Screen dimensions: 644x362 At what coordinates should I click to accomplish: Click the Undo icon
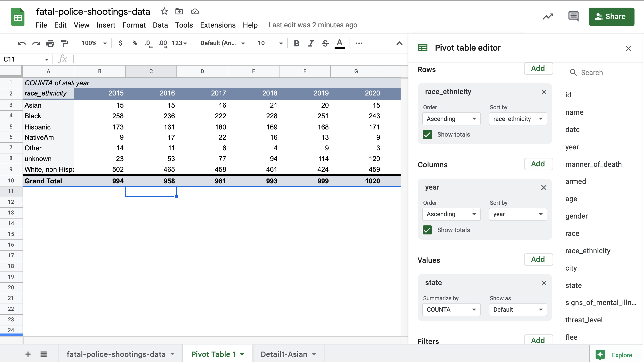tap(22, 43)
